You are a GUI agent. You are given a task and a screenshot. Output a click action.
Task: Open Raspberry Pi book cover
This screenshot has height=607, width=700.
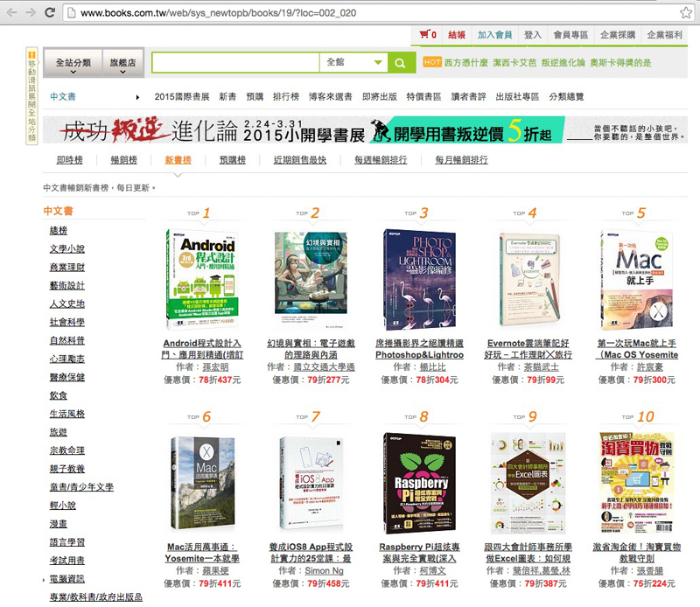tap(419, 484)
